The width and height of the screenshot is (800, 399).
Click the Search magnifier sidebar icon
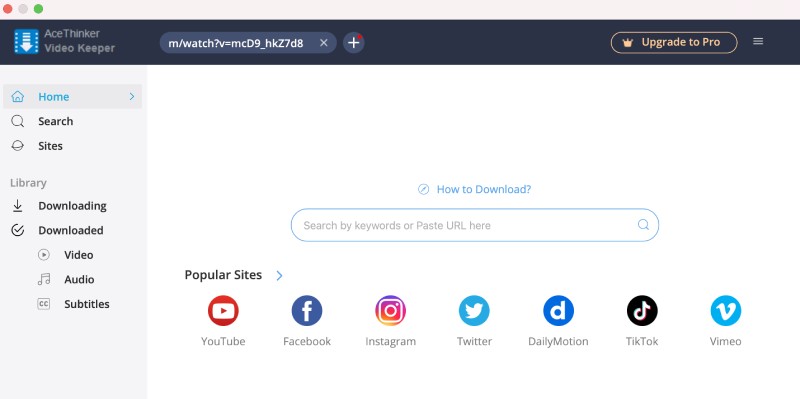18,121
